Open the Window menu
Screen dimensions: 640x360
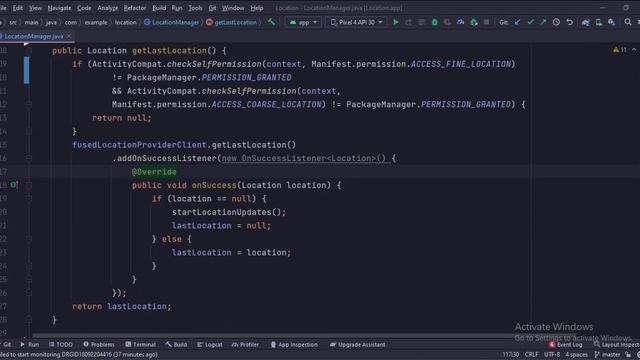pyautogui.click(x=233, y=8)
